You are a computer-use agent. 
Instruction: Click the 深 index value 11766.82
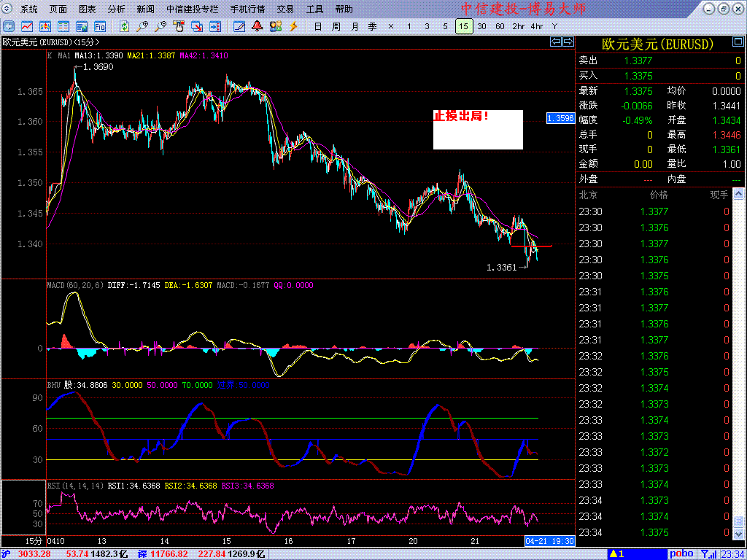169,554
